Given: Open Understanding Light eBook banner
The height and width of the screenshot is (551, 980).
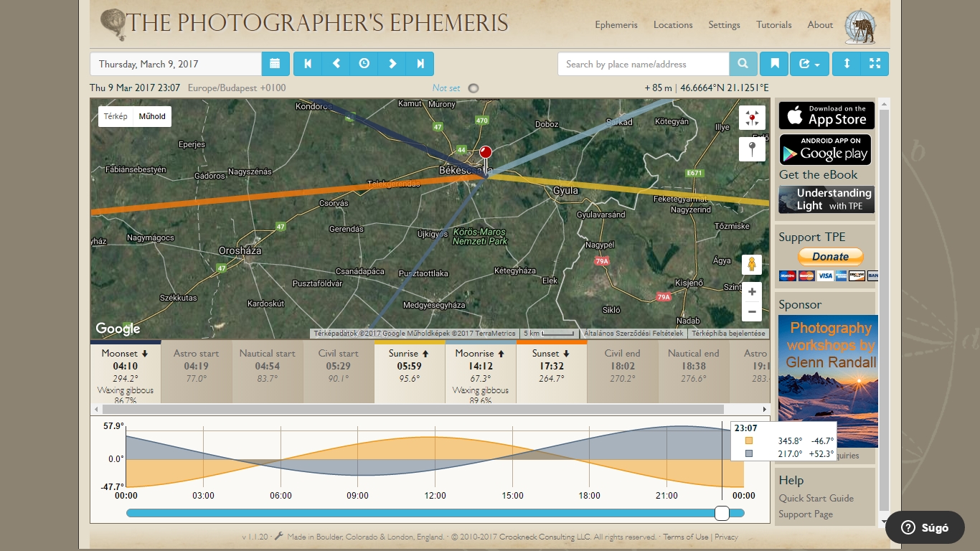Looking at the screenshot, I should click(826, 199).
